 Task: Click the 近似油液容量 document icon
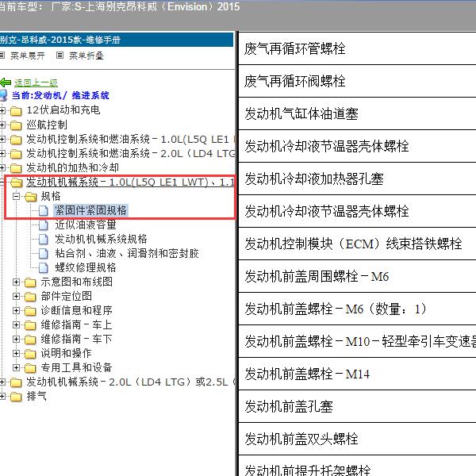44,225
